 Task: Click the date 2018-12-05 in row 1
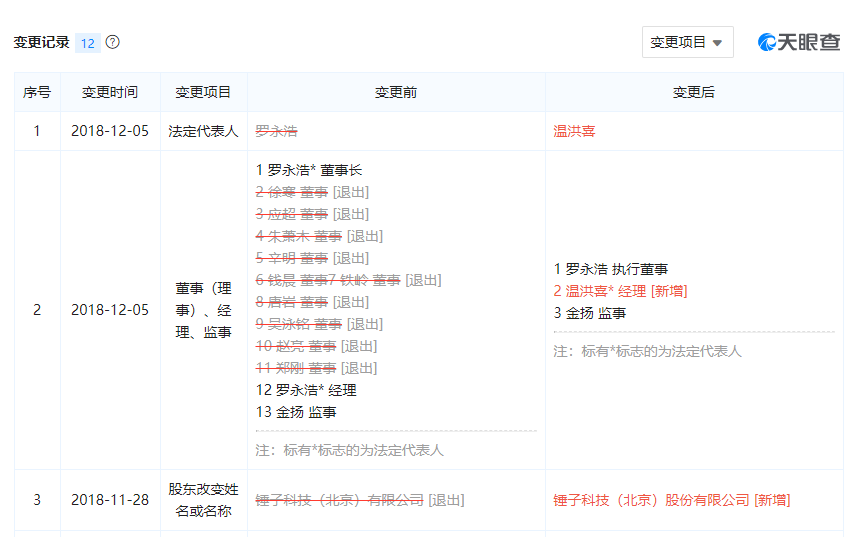(110, 131)
